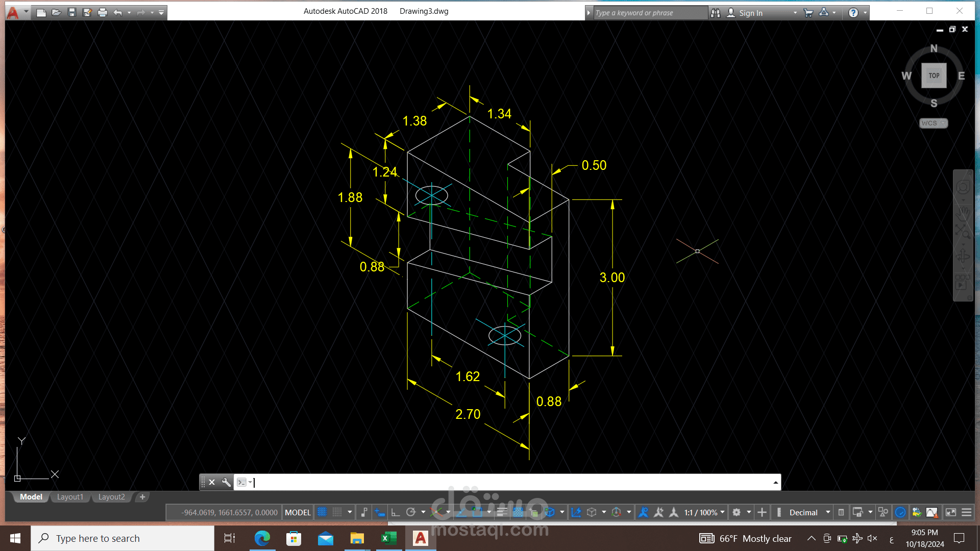Click the Open file icon
Screen dimensions: 980x551
[x=57, y=13]
